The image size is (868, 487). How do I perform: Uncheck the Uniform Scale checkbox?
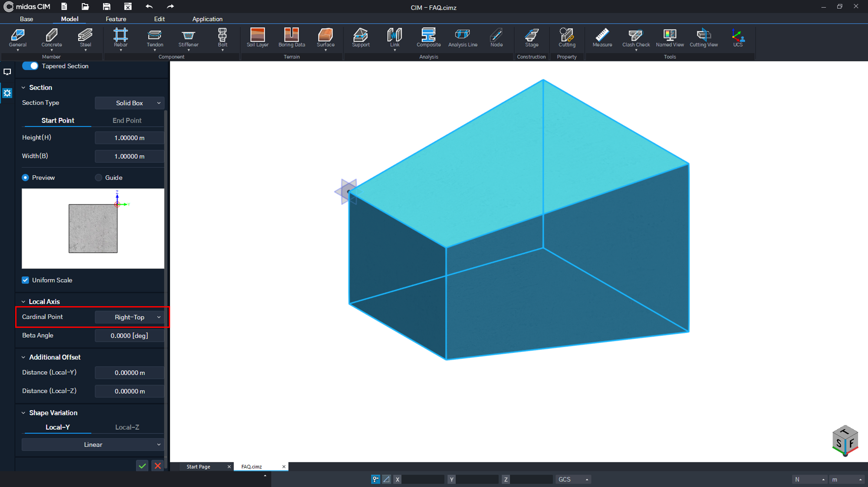pyautogui.click(x=26, y=280)
